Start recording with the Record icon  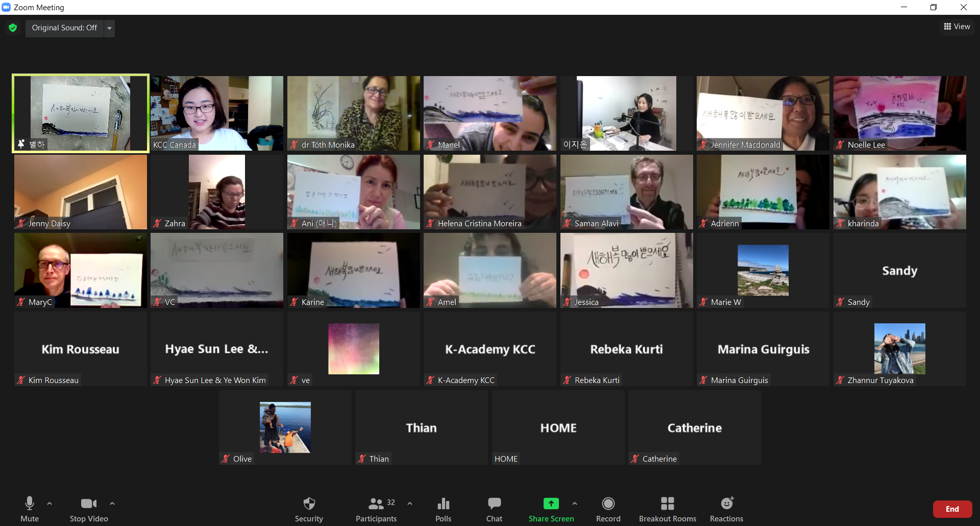pos(608,509)
